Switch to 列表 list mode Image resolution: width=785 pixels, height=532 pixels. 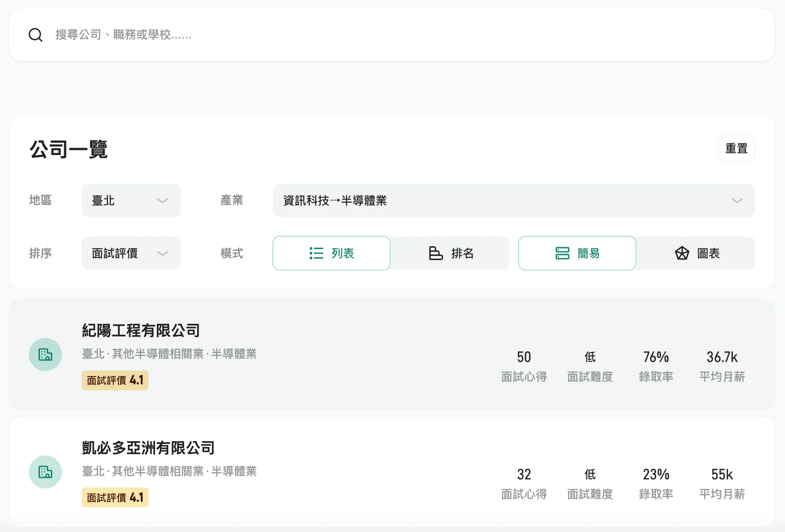(x=332, y=253)
